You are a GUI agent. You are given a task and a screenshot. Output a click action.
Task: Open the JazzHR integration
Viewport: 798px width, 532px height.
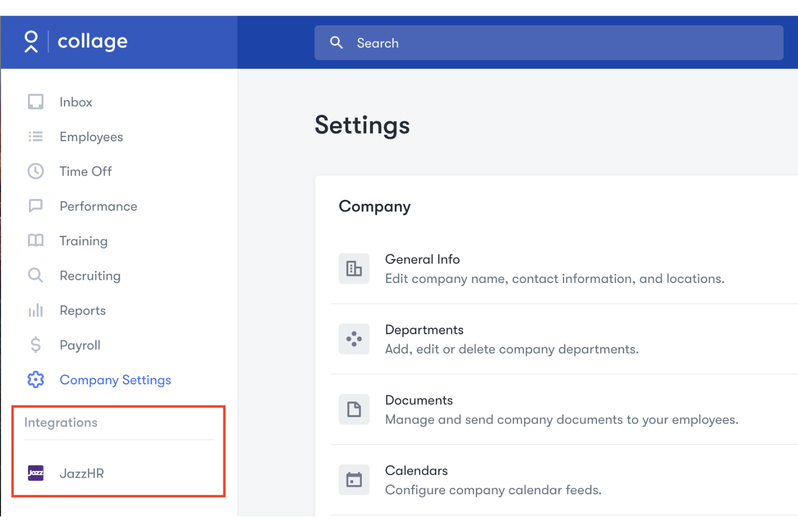81,473
